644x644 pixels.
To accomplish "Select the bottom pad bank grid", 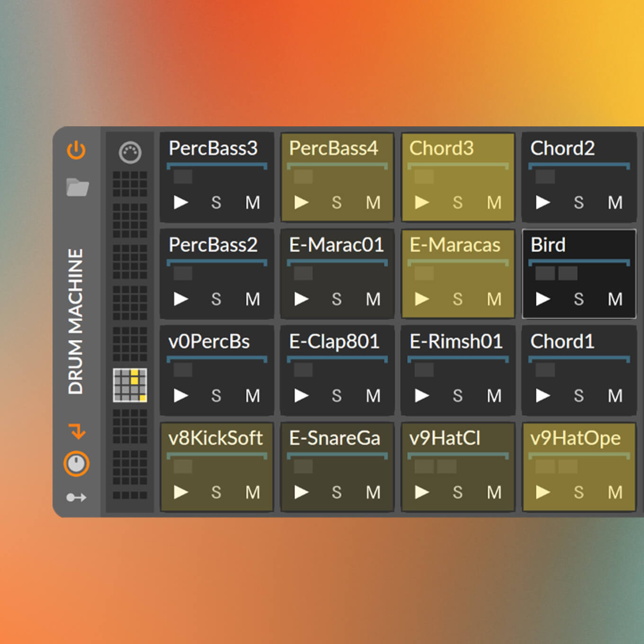I will click(x=130, y=495).
